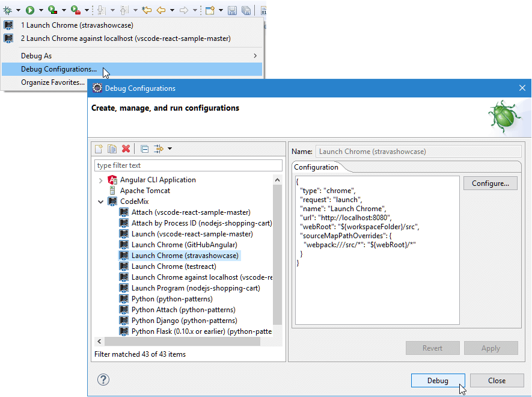Select Python Flask (0.10.x or earlier) configuration
This screenshot has width=532, height=397.
click(201, 332)
